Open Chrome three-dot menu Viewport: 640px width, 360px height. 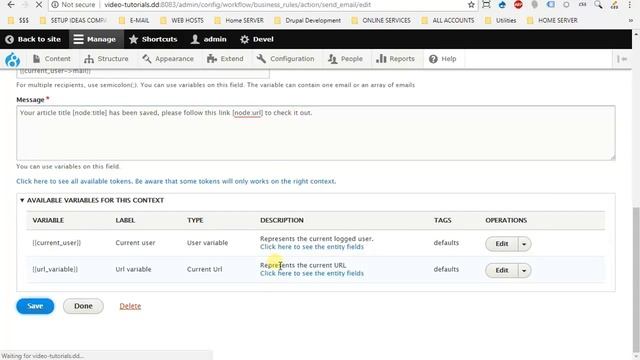click(x=630, y=5)
